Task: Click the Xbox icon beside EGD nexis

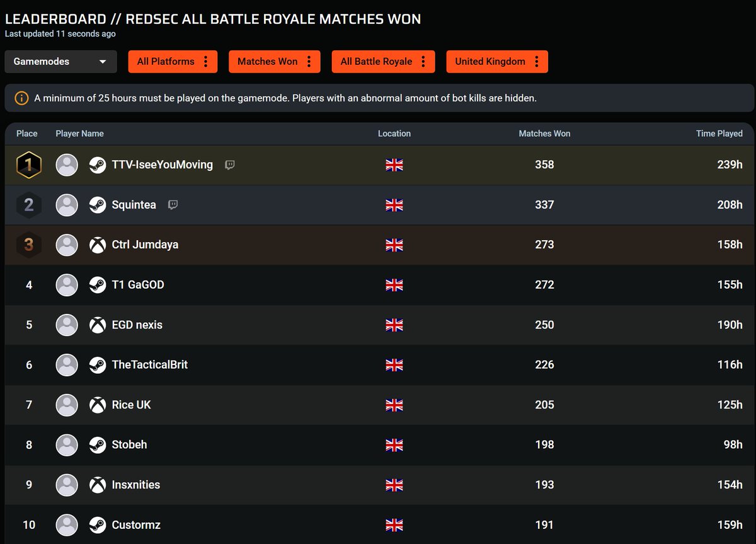Action: click(x=98, y=325)
